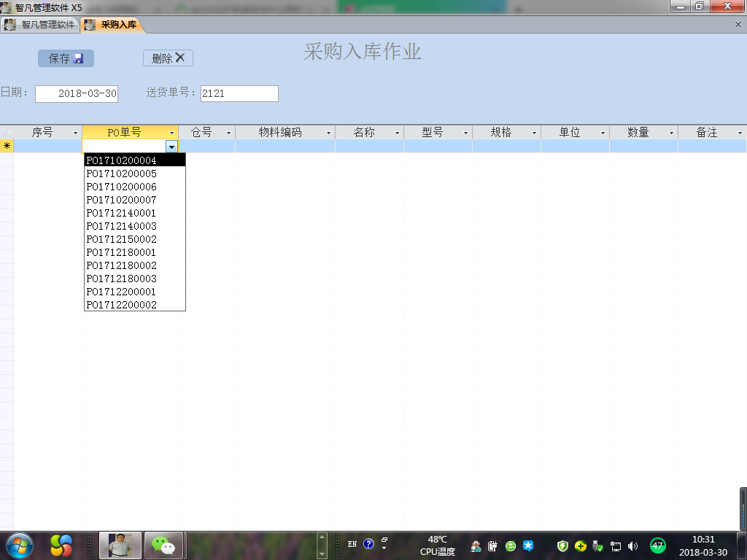
Task: Open the yellow plus tray icon
Action: (580, 545)
